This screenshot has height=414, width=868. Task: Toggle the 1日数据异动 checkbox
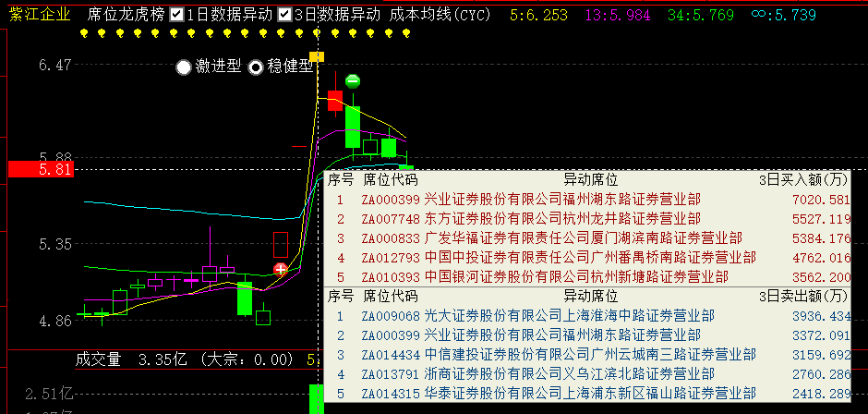[x=177, y=15]
